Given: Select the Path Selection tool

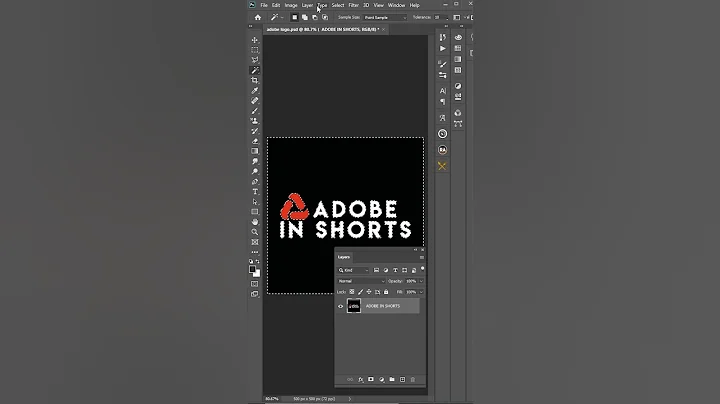Looking at the screenshot, I should coord(255,202).
